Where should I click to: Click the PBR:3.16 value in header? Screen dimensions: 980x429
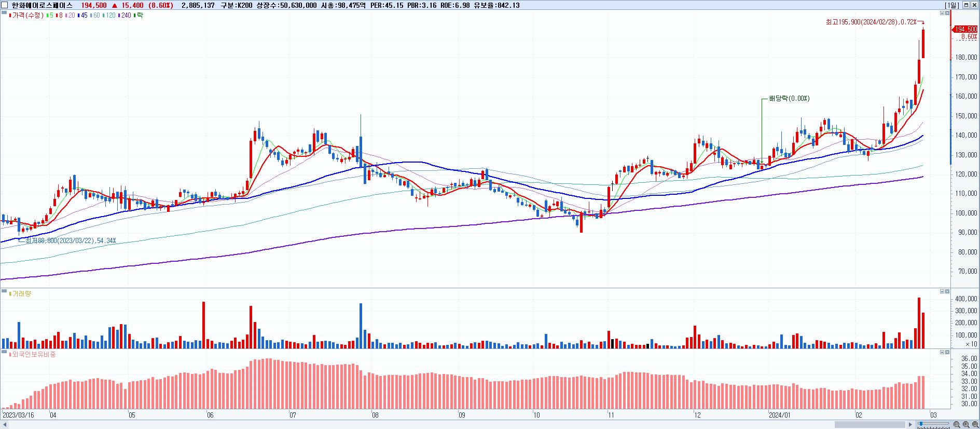(422, 5)
